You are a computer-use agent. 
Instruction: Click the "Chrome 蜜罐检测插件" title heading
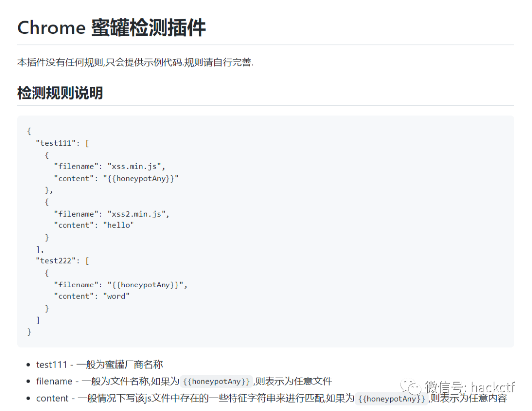pyautogui.click(x=111, y=28)
